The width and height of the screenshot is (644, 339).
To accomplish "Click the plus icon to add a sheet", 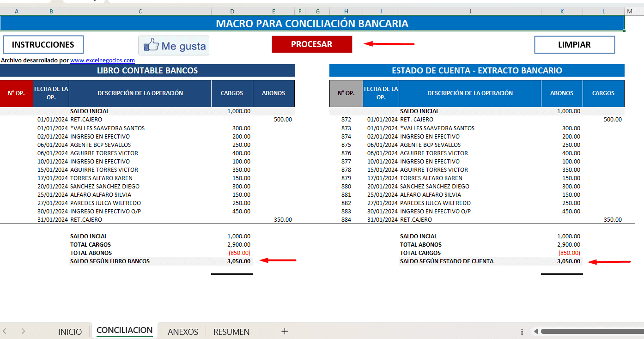I will (x=285, y=331).
